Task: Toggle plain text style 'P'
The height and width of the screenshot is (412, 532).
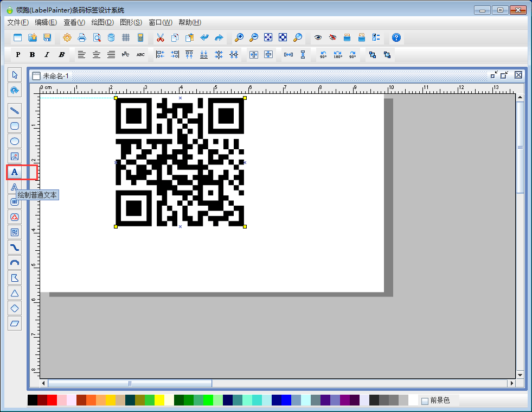Action: tap(18, 55)
